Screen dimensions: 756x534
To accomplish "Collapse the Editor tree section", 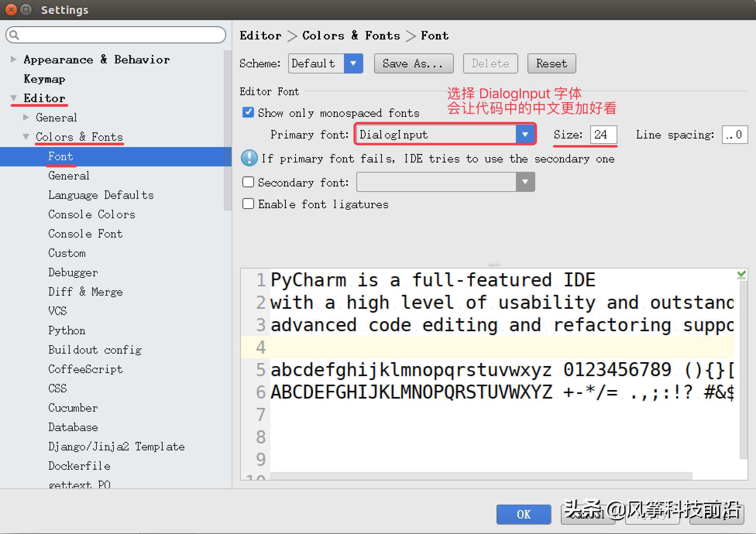I will click(14, 98).
